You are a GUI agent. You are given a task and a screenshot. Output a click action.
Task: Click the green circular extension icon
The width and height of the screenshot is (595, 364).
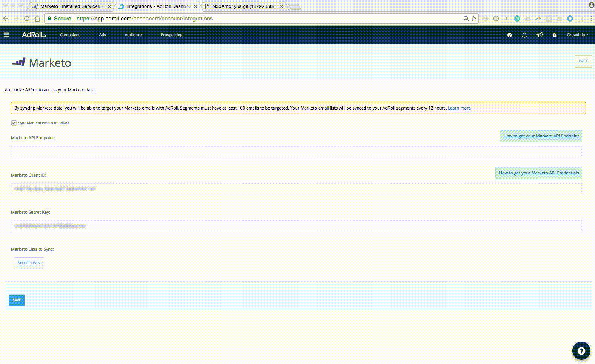point(517,19)
